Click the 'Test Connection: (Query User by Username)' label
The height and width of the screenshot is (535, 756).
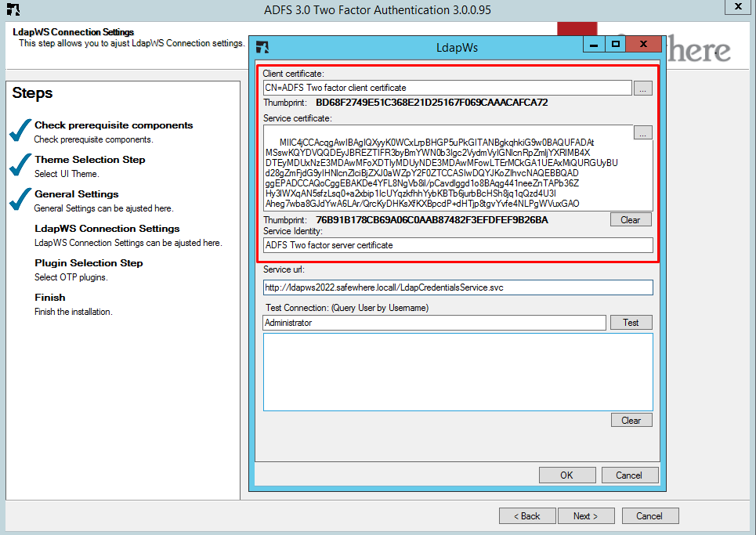click(x=347, y=308)
